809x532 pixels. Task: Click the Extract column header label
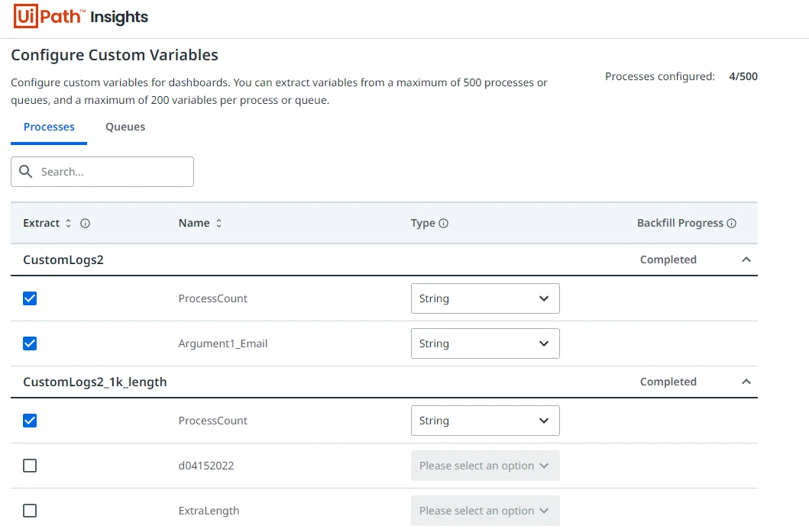coord(41,223)
